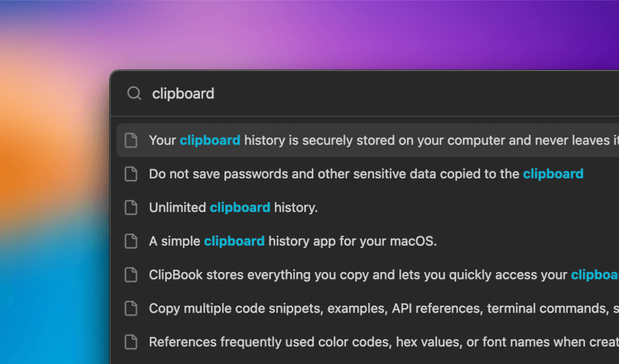Click the page icon next to the code snippets result
Image resolution: width=619 pixels, height=364 pixels.
(x=131, y=308)
